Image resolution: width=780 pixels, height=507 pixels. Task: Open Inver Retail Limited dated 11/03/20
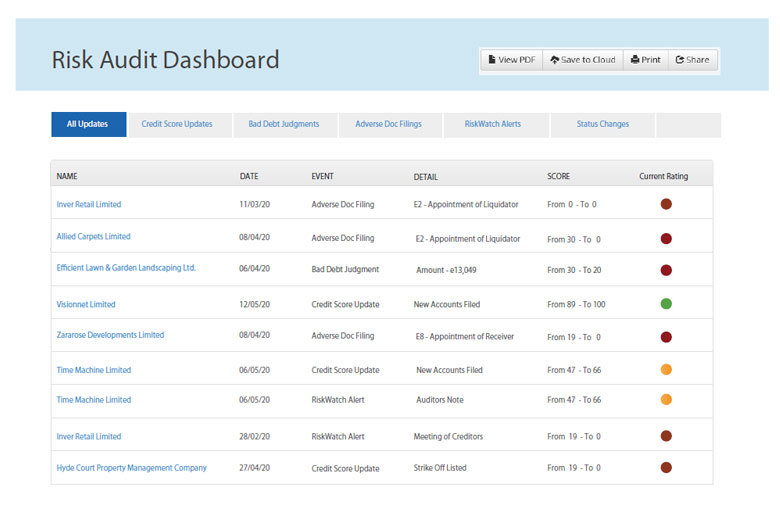89,204
